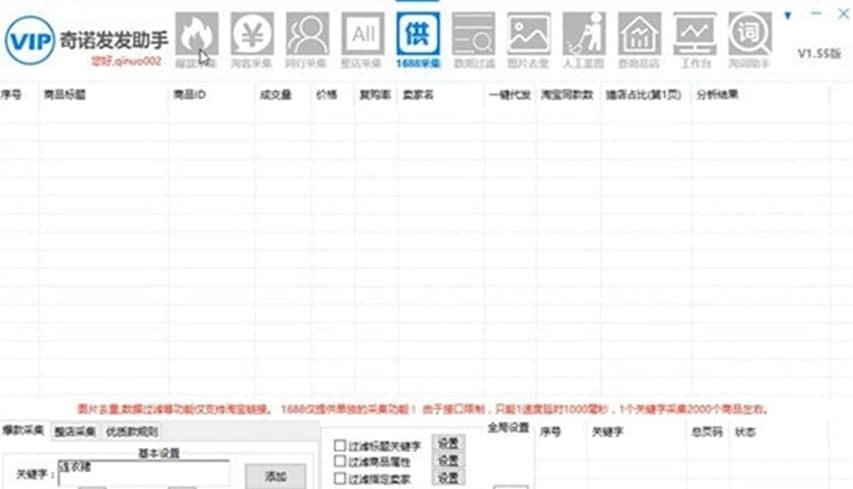Screen dimensions: 853x489
Task: Click the red qinuo002 contact text
Action: (x=126, y=61)
